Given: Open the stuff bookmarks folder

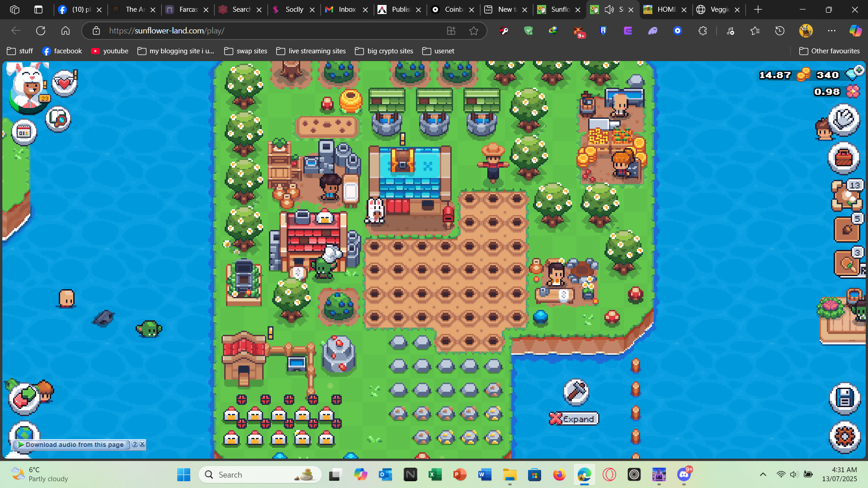Looking at the screenshot, I should (x=20, y=51).
